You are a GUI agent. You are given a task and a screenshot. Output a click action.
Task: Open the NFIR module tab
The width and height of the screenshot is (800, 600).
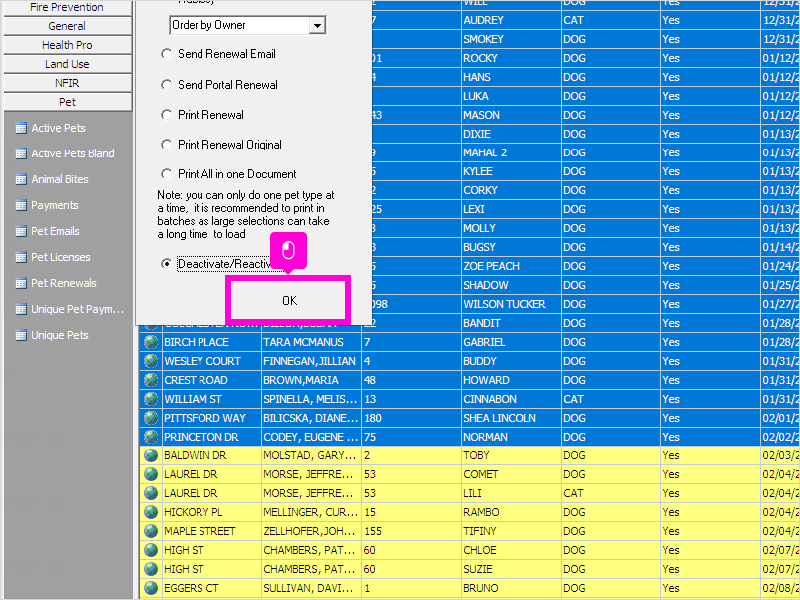(x=67, y=83)
